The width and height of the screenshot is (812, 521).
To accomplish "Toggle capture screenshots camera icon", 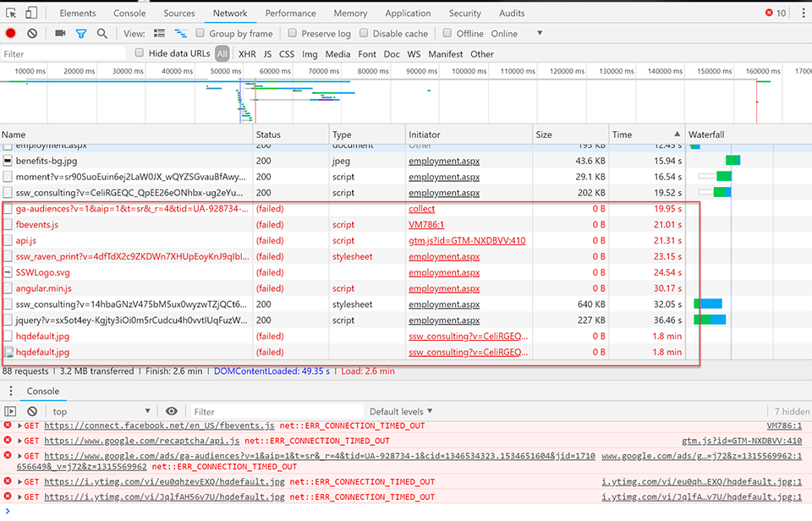I will tap(60, 34).
